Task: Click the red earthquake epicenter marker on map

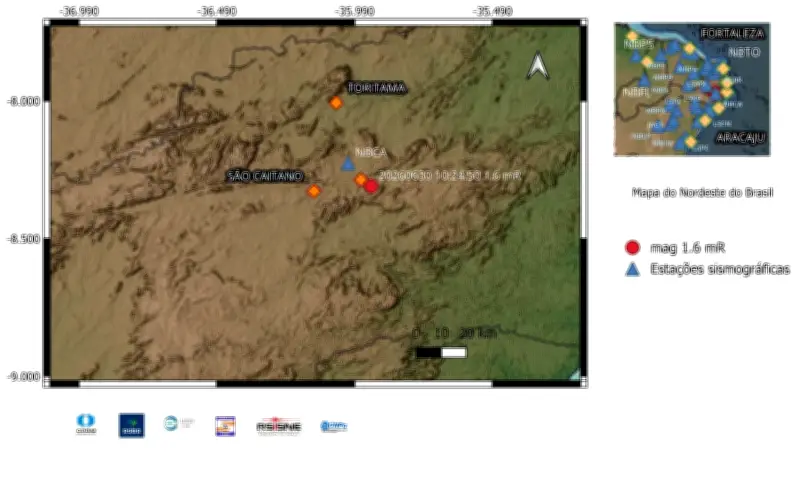Action: tap(371, 186)
